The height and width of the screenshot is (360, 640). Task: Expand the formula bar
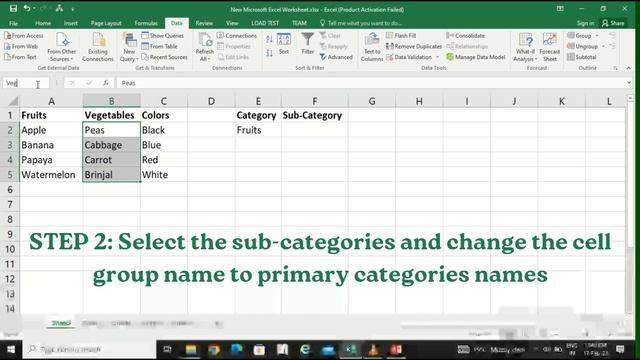tap(629, 83)
